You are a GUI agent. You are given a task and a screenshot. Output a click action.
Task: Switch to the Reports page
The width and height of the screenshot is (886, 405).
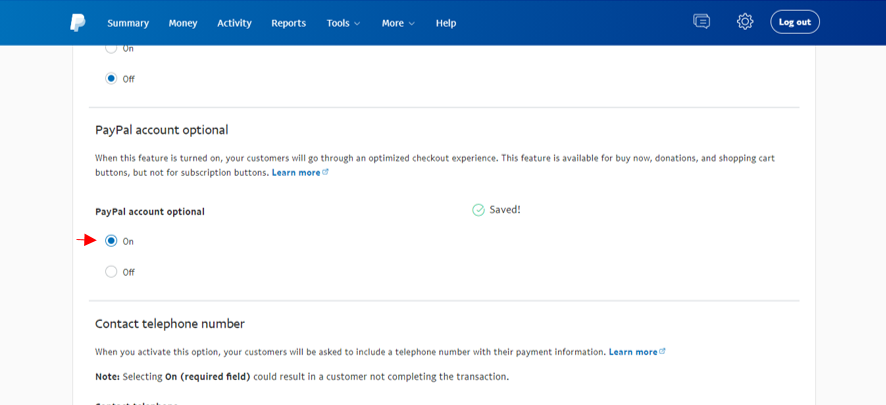click(x=288, y=23)
